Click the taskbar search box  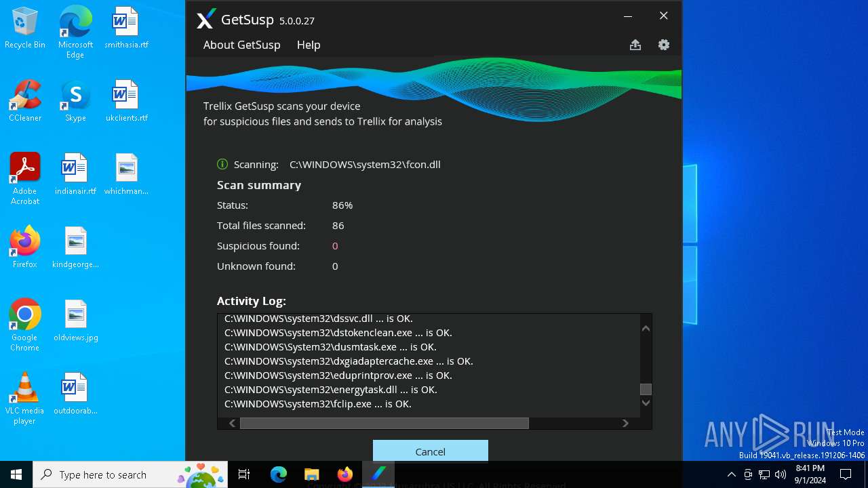click(x=132, y=474)
